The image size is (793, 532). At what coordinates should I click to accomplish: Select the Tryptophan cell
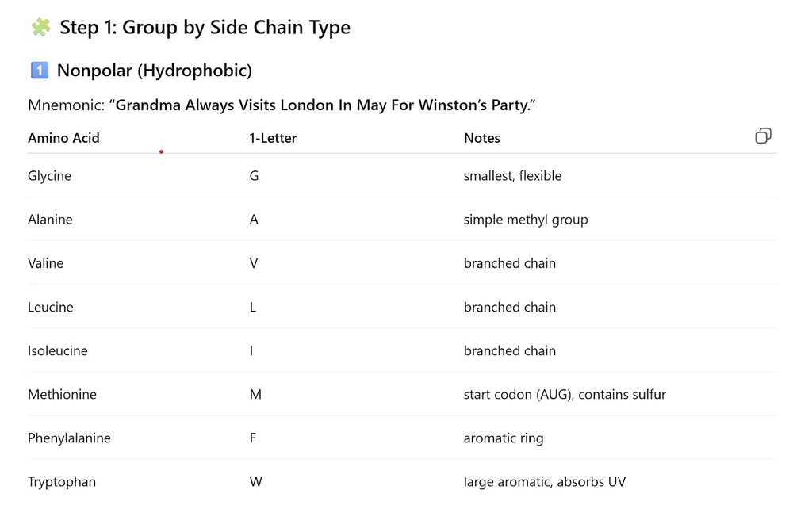(62, 481)
